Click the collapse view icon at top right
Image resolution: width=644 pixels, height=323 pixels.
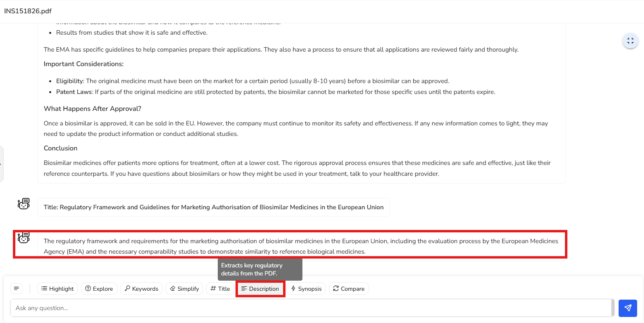pyautogui.click(x=630, y=41)
